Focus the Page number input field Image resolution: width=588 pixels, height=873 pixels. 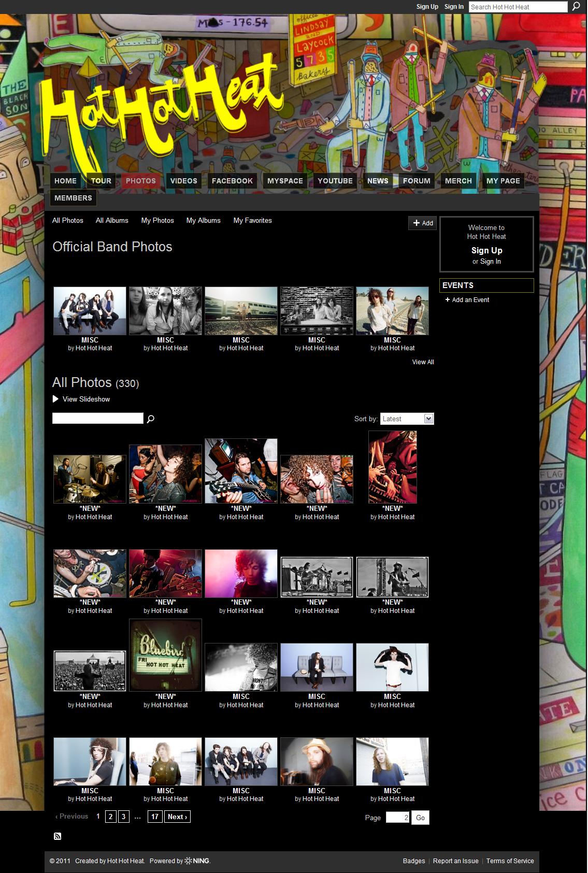coord(398,818)
